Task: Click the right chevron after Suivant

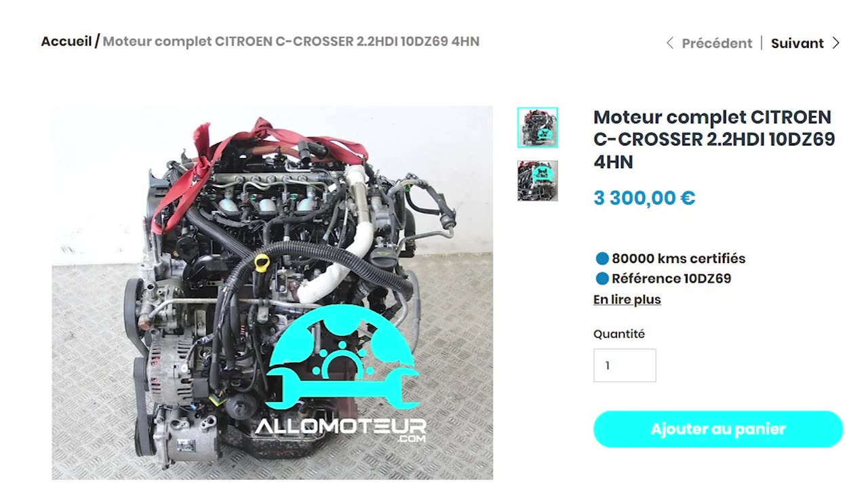Action: tap(835, 43)
